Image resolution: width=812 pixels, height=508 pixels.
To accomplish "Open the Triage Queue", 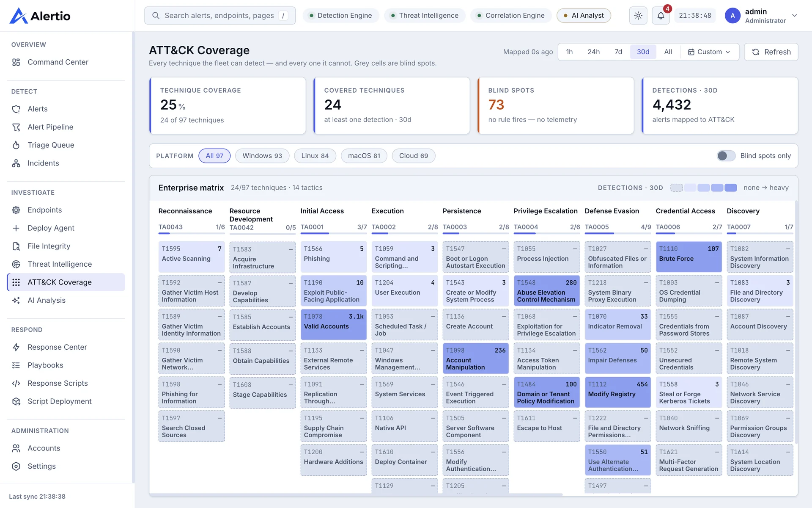I will [x=66, y=145].
